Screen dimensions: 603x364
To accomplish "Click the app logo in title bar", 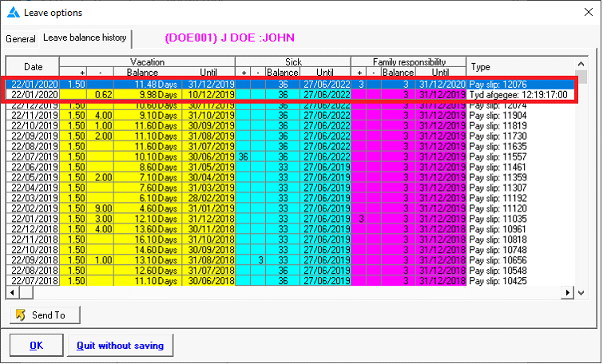I will (14, 13).
